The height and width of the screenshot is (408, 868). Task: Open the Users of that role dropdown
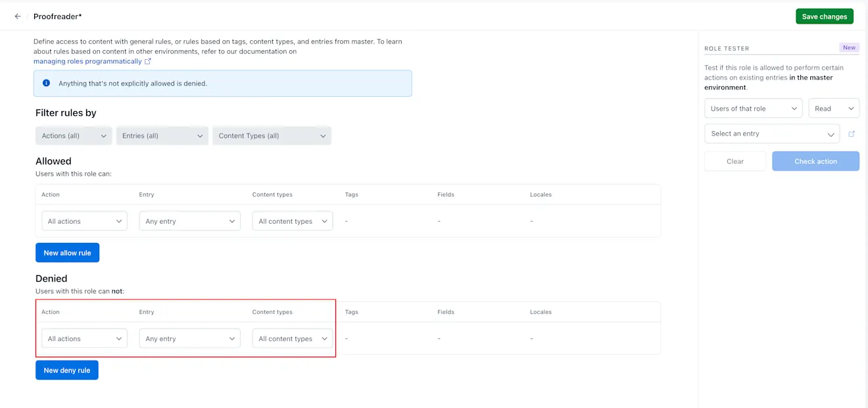click(753, 109)
